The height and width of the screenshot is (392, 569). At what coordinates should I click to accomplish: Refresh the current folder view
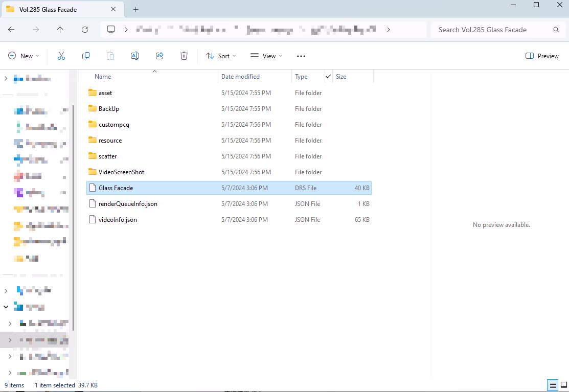[85, 30]
